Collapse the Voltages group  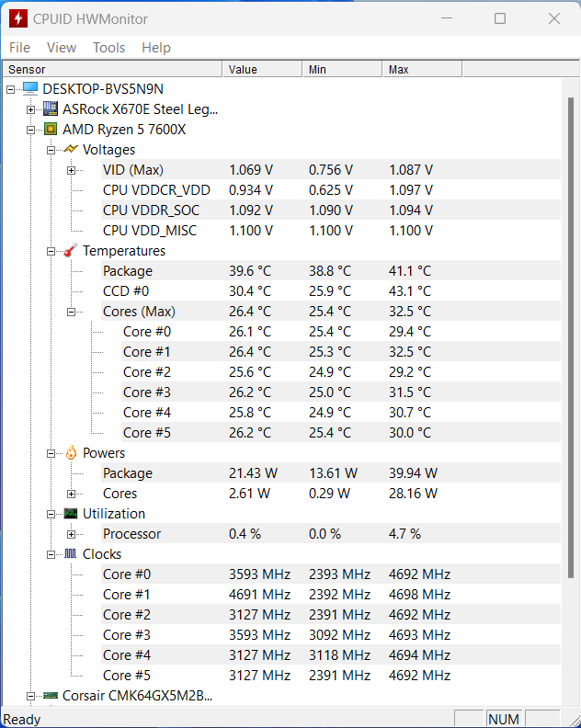[x=51, y=150]
